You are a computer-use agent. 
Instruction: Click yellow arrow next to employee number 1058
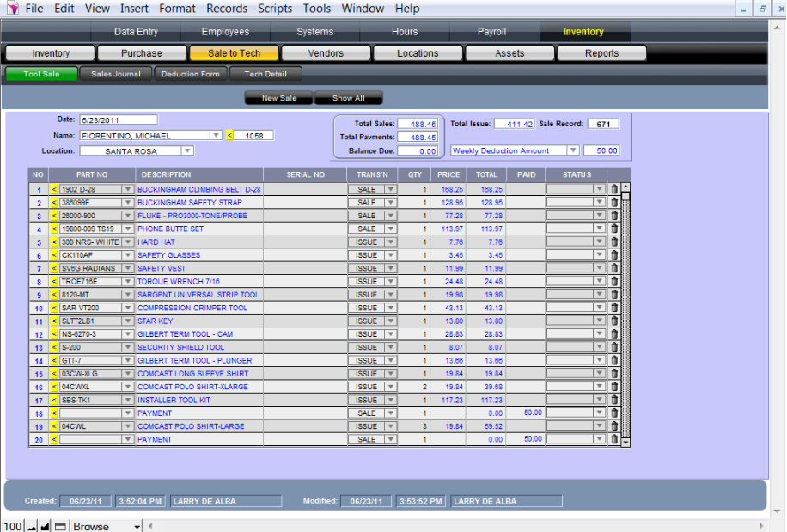229,135
